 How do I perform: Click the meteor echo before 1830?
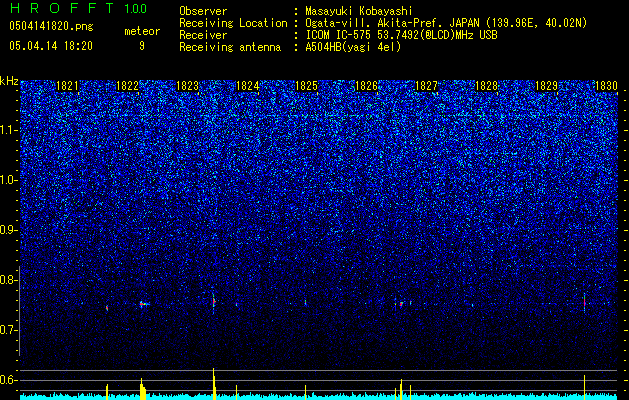[x=584, y=302]
